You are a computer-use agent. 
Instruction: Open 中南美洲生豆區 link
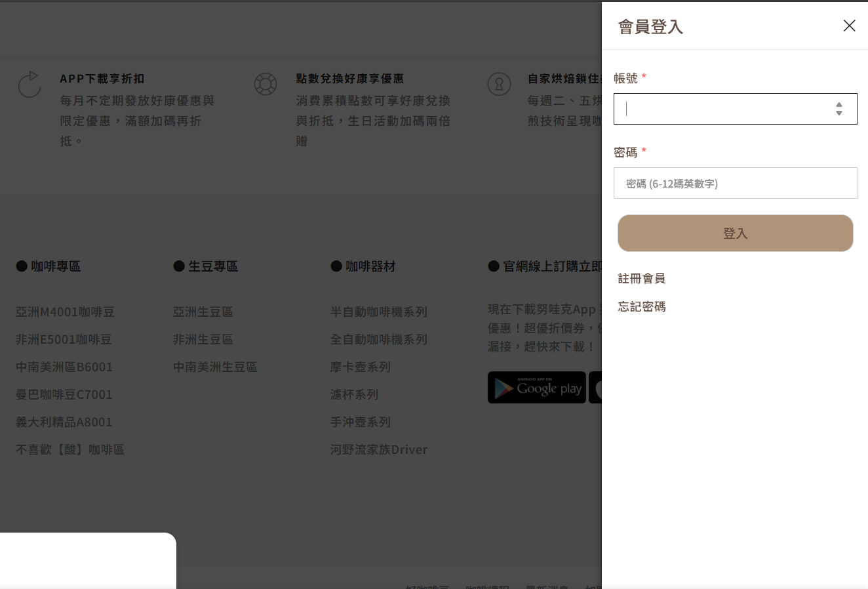coord(215,367)
